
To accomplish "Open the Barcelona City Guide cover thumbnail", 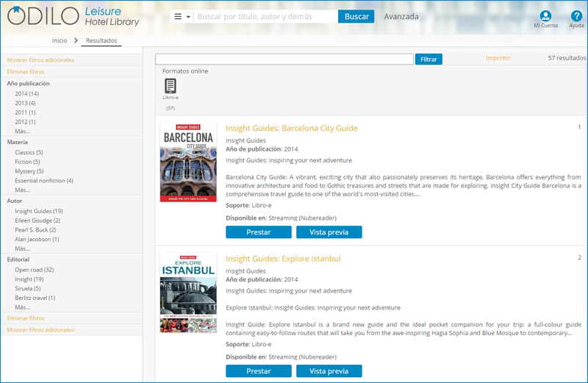I will click(188, 162).
